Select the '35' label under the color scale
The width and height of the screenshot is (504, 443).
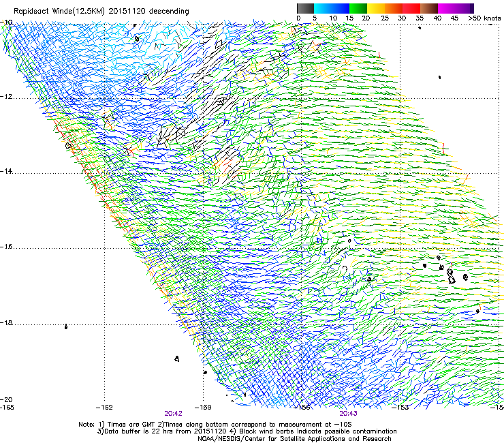pyautogui.click(x=420, y=18)
